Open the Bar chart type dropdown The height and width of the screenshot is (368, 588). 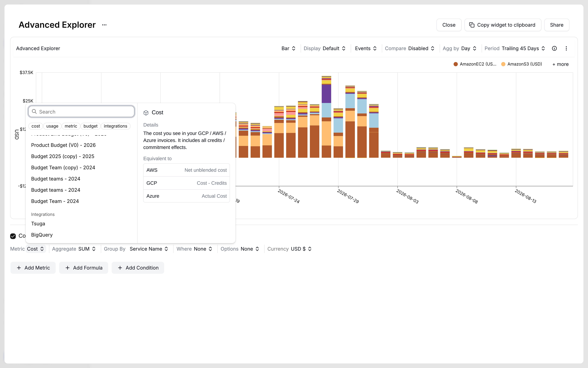(x=288, y=48)
